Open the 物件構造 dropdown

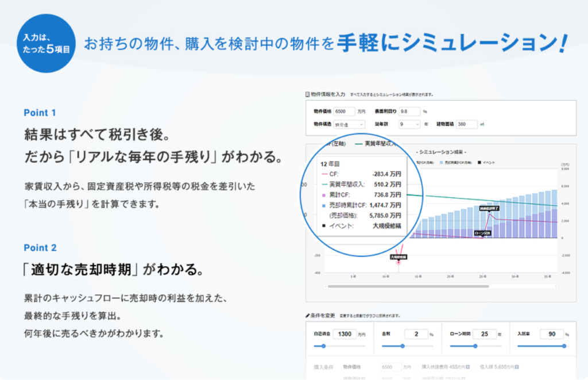pyautogui.click(x=350, y=124)
